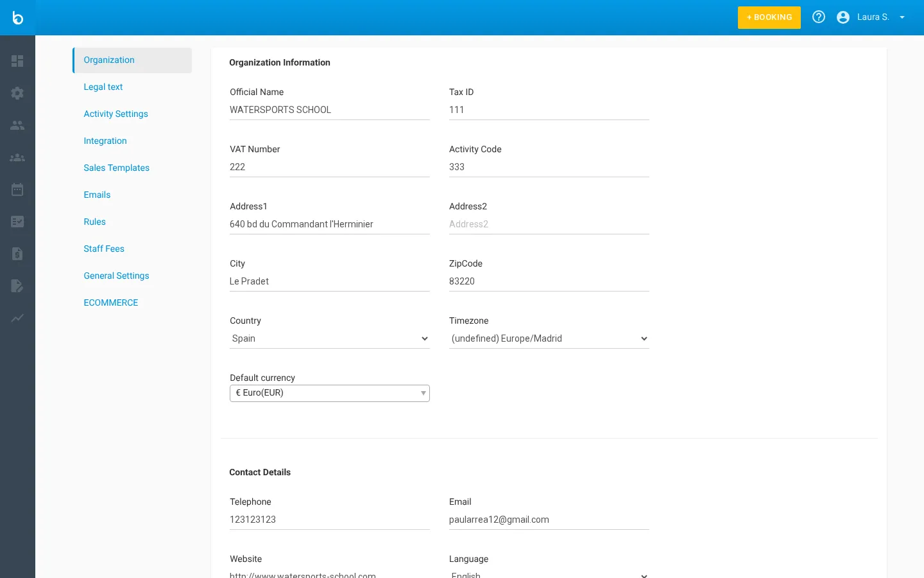Open the Dashboard panel from the sidebar
Viewport: 924px width, 578px height.
[x=17, y=61]
